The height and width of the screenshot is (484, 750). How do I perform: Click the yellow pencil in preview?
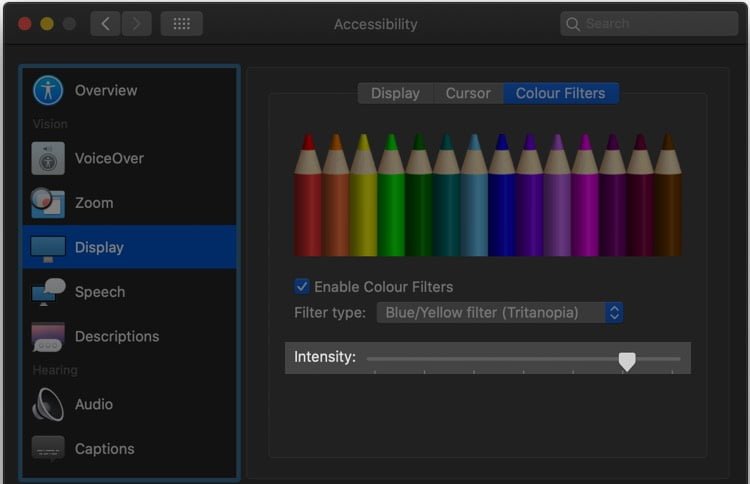[x=364, y=195]
